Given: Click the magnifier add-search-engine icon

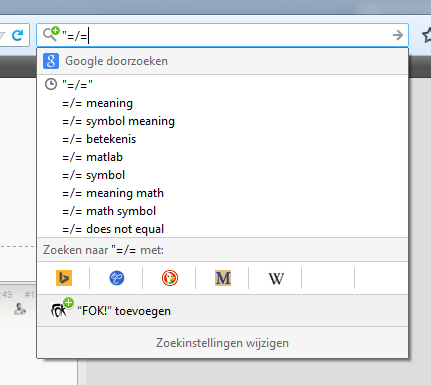Looking at the screenshot, I should coord(51,34).
